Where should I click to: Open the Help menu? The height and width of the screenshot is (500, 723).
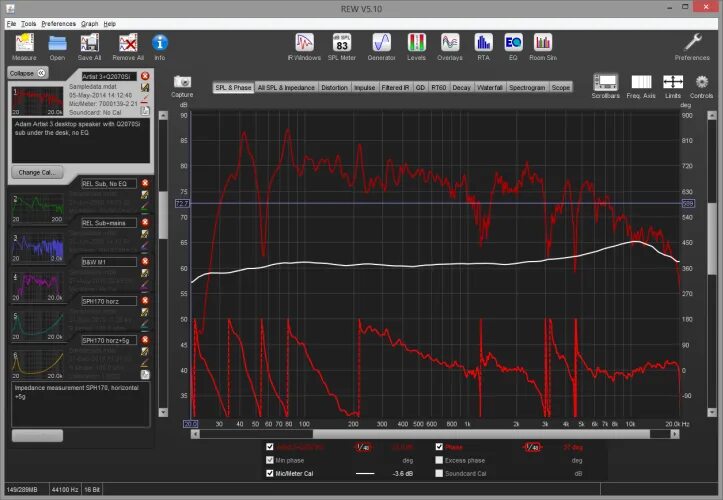tap(110, 24)
